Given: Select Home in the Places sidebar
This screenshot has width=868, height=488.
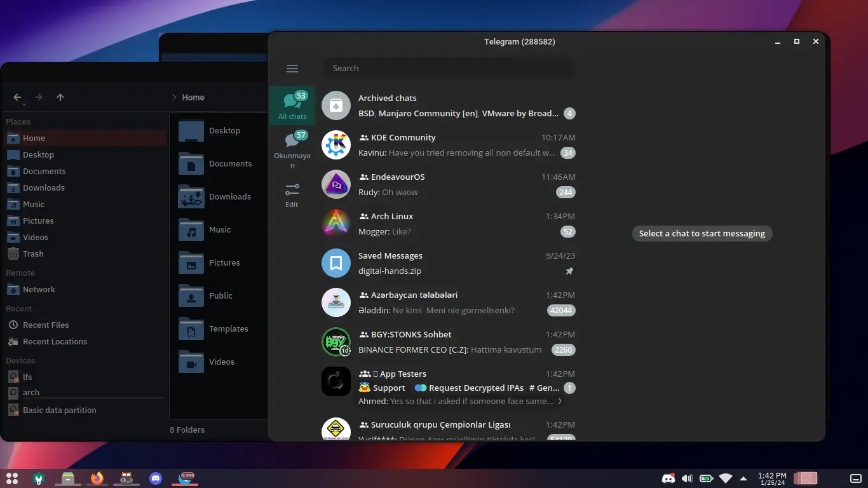Looking at the screenshot, I should pyautogui.click(x=86, y=138).
